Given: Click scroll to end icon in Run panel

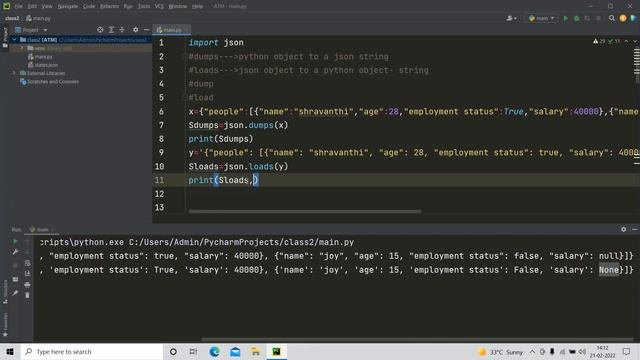Looking at the screenshot, I should coord(27,273).
